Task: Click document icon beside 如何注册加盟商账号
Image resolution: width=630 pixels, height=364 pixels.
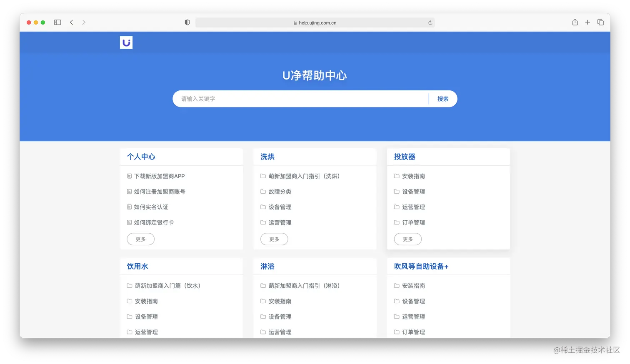Action: (x=129, y=192)
